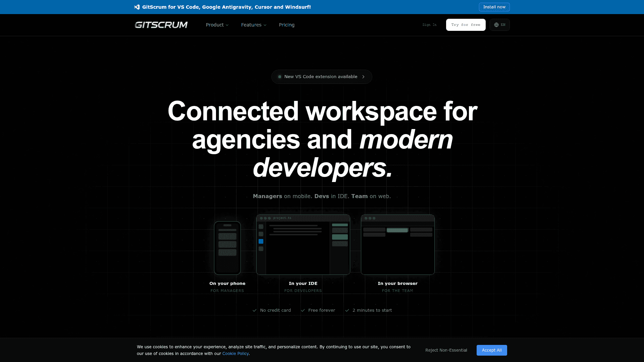
Task: Select the phone mockup illustration
Action: [227, 248]
